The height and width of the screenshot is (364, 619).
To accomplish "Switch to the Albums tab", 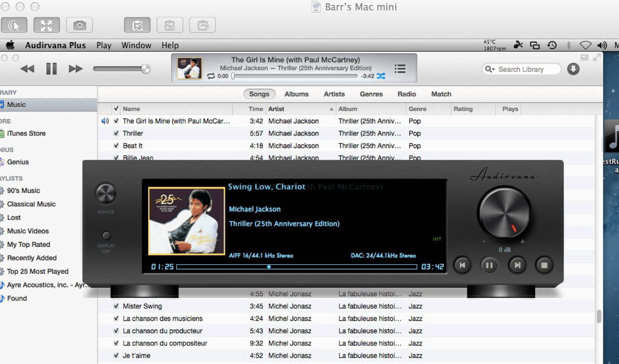I will [297, 94].
